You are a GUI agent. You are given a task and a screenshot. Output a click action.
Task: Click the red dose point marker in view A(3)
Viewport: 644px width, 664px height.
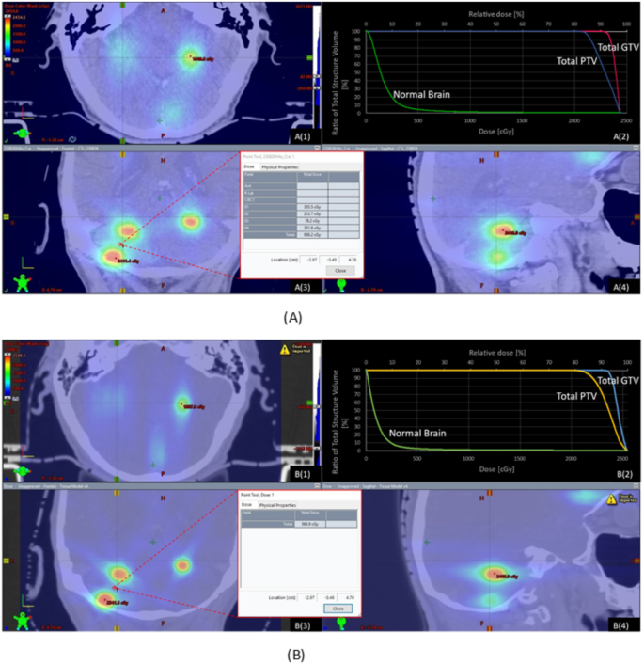(x=120, y=245)
